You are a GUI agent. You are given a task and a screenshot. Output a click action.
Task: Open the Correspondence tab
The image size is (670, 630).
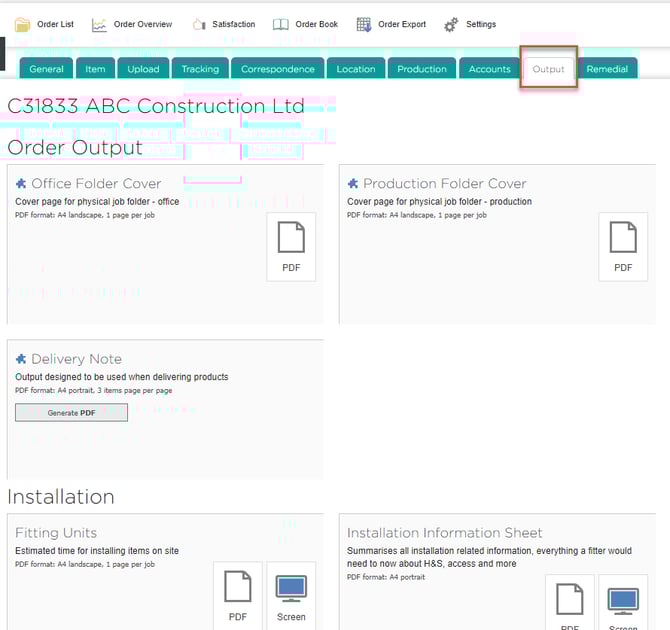[278, 69]
